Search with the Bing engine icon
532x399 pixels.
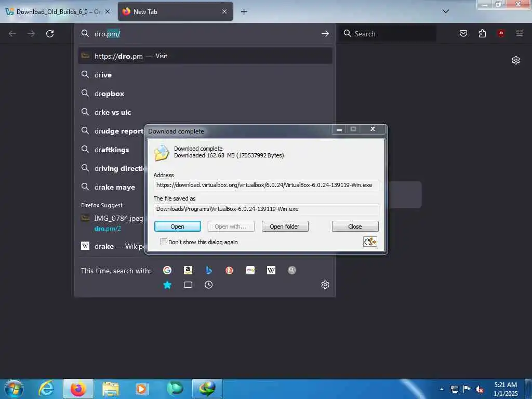coord(209,270)
